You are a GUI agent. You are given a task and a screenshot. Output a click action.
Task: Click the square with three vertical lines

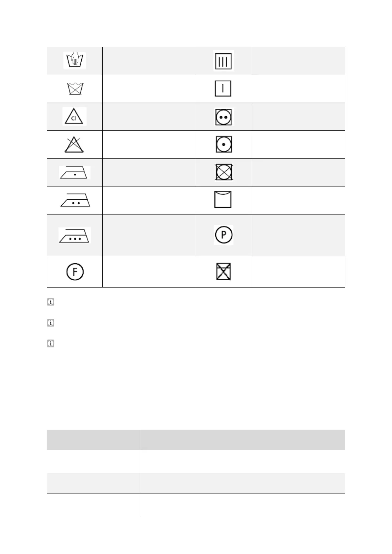click(x=223, y=61)
